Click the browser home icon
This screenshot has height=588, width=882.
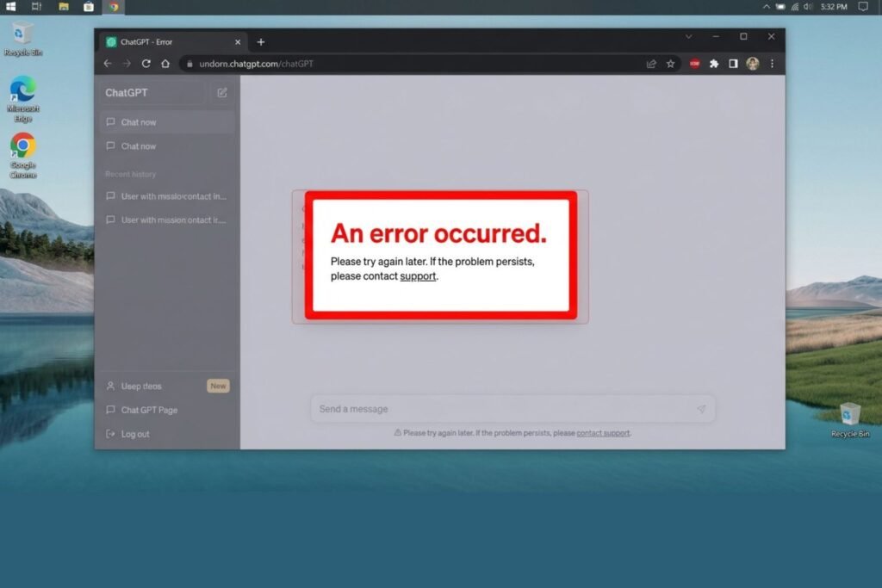(165, 64)
